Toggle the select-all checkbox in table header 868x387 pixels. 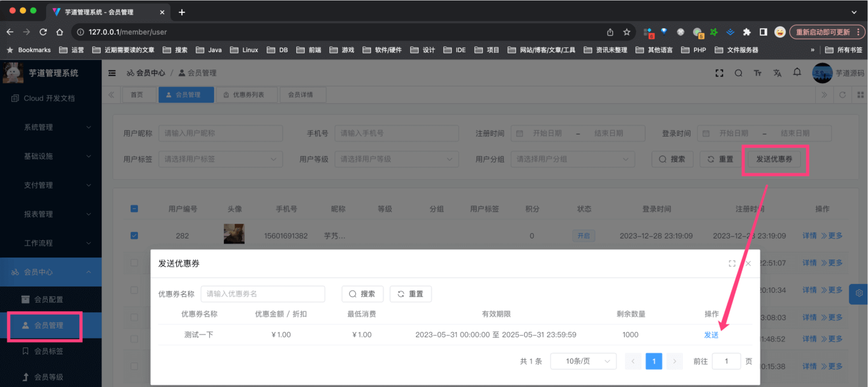click(134, 209)
